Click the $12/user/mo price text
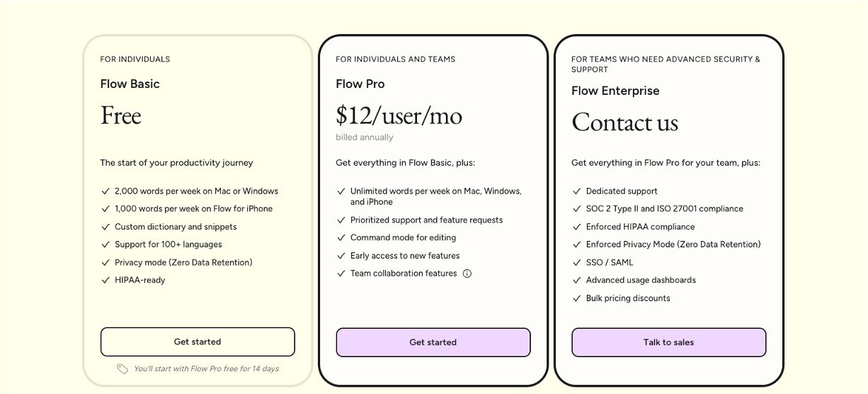The image size is (868, 394). coord(399,115)
